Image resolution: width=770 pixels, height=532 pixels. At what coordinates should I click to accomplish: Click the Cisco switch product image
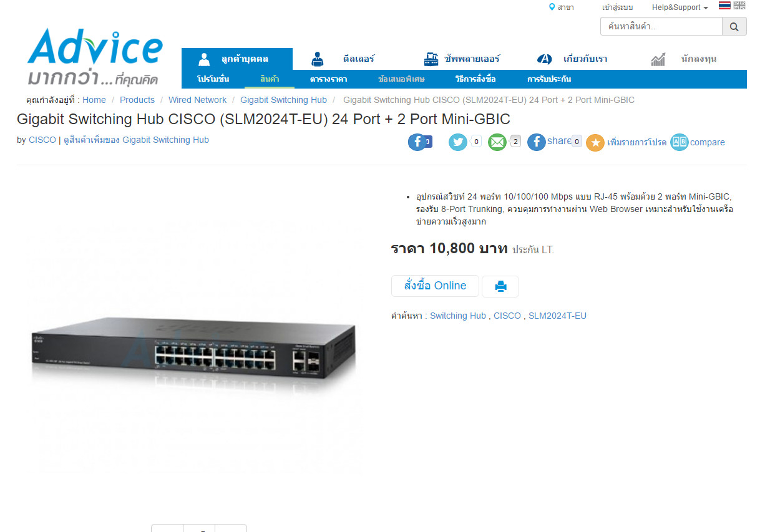click(193, 349)
